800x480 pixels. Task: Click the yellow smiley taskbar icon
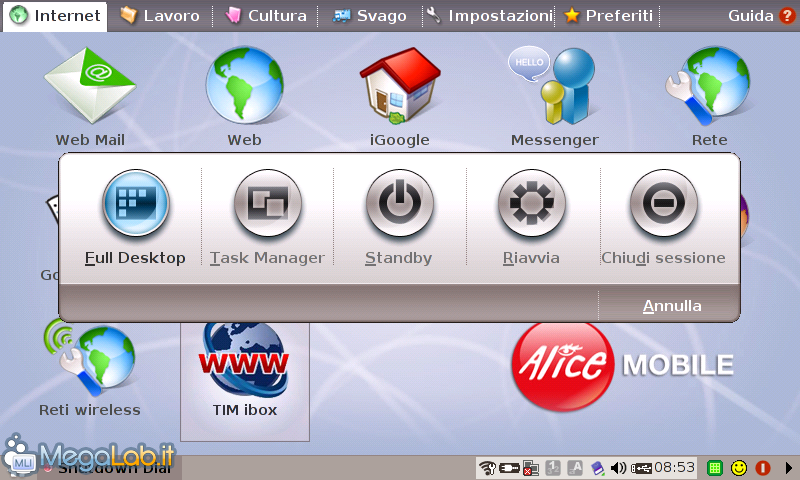(x=739, y=468)
